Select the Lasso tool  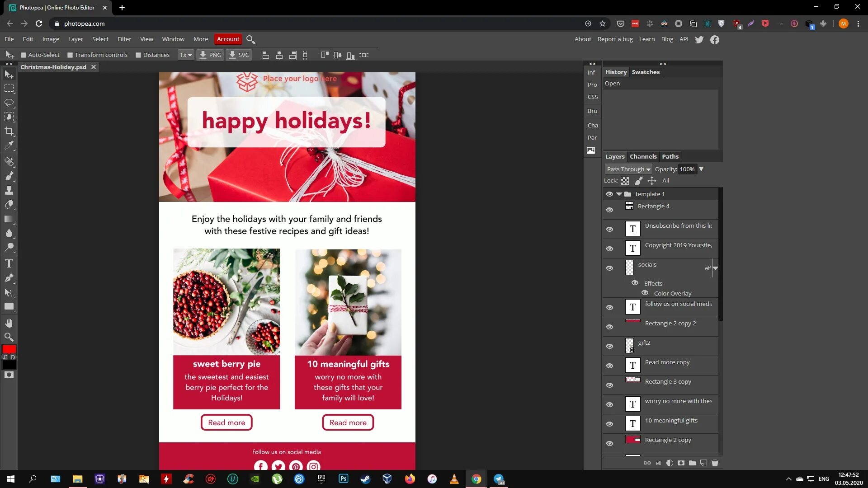pyautogui.click(x=9, y=103)
